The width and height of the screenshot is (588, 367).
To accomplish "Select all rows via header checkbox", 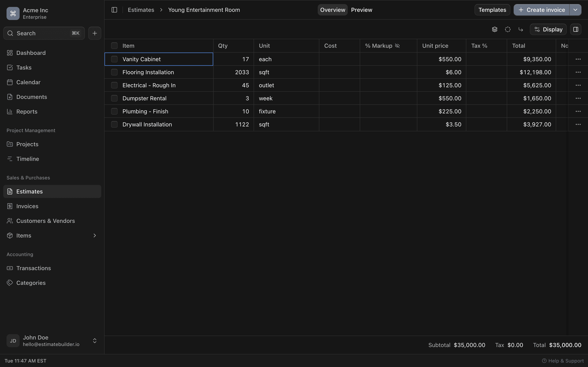I will tap(114, 45).
